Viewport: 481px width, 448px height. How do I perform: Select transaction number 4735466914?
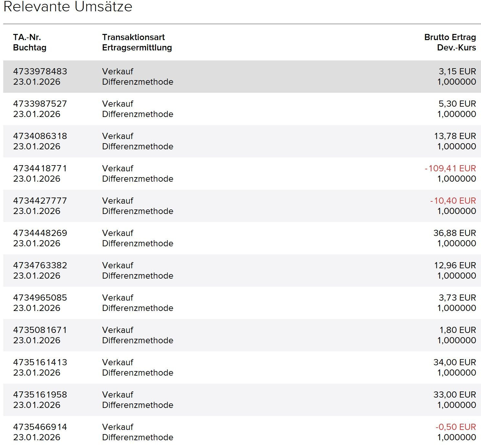click(x=40, y=427)
